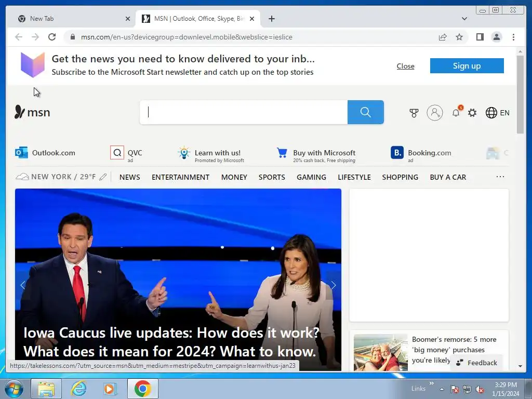Click the sign-in person icon
This screenshot has height=399, width=532.
pos(435,113)
